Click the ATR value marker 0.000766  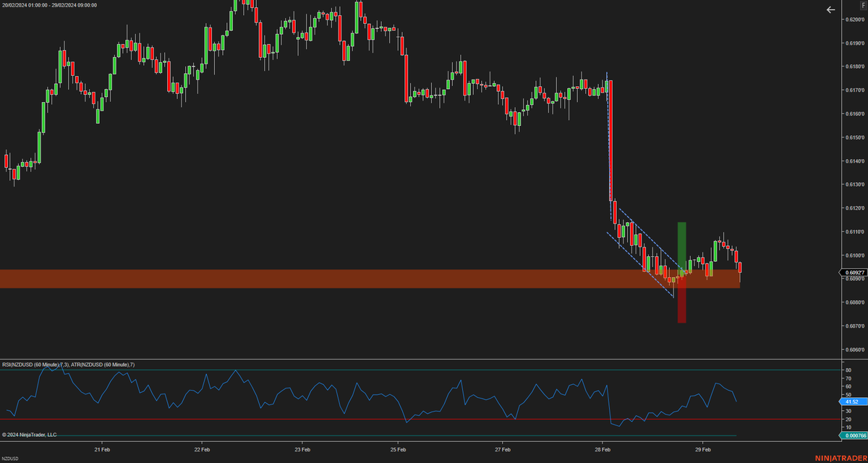(853, 436)
